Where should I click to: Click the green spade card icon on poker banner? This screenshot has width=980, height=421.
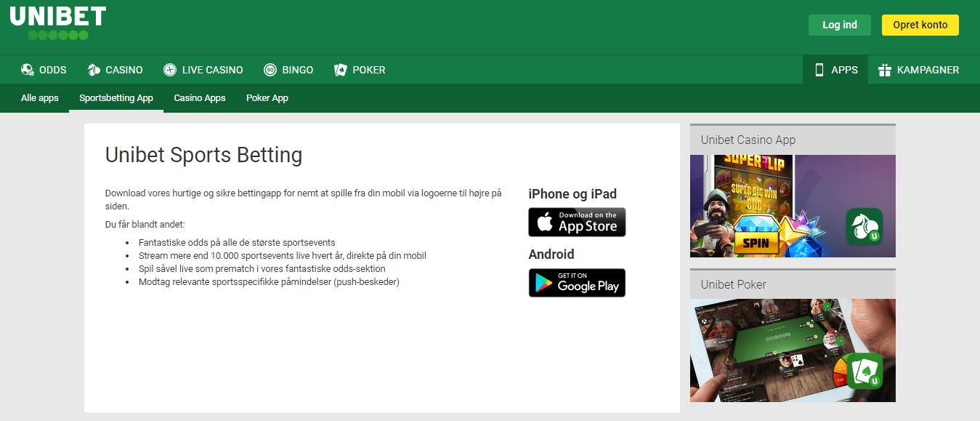coord(864,371)
